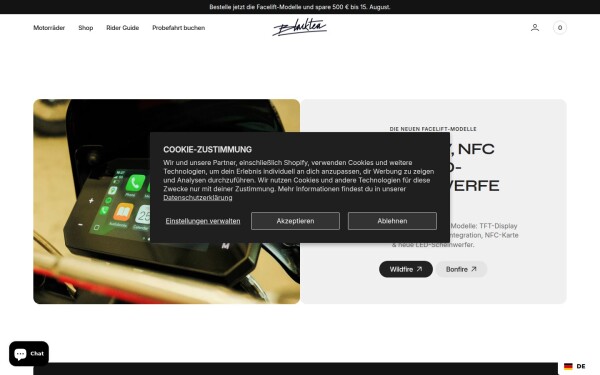Open the Rider Guide menu

[122, 28]
